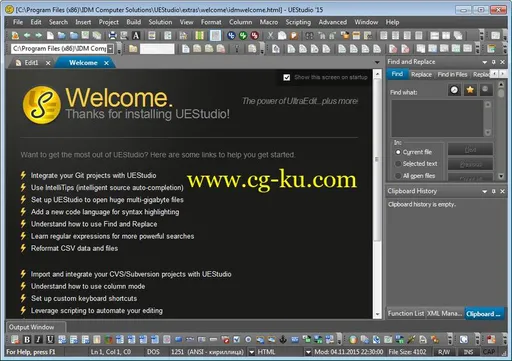The width and height of the screenshot is (512, 361).
Task: Click the clock history icon in the Find panel
Action: (454, 90)
